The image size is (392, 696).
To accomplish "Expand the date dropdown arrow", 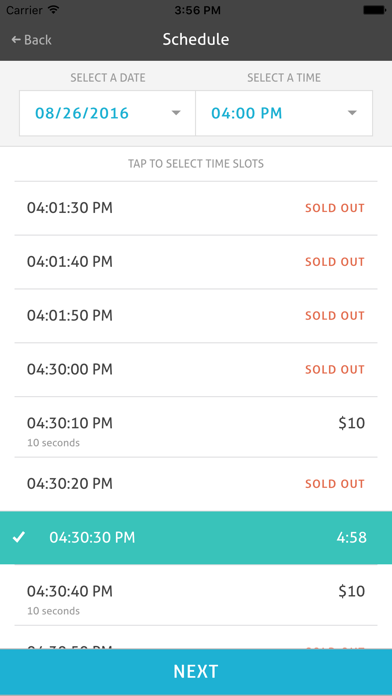I will [176, 113].
